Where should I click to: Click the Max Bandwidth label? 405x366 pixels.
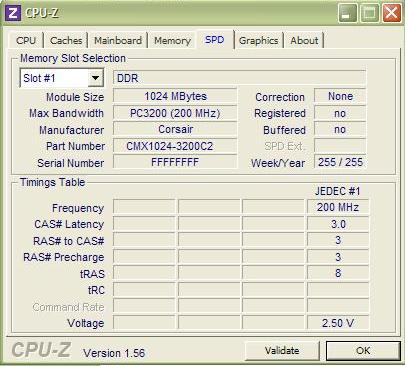click(x=66, y=113)
